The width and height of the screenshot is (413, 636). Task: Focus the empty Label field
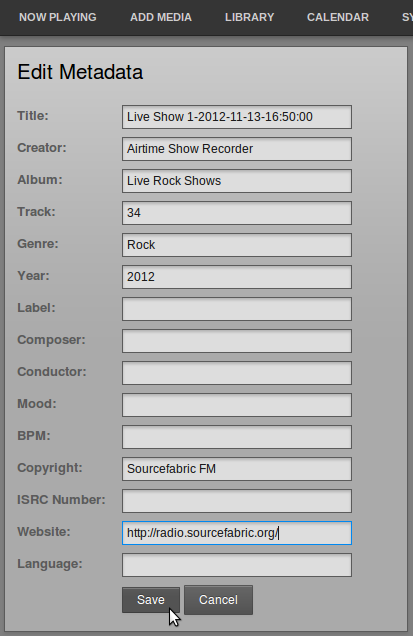coord(237,309)
